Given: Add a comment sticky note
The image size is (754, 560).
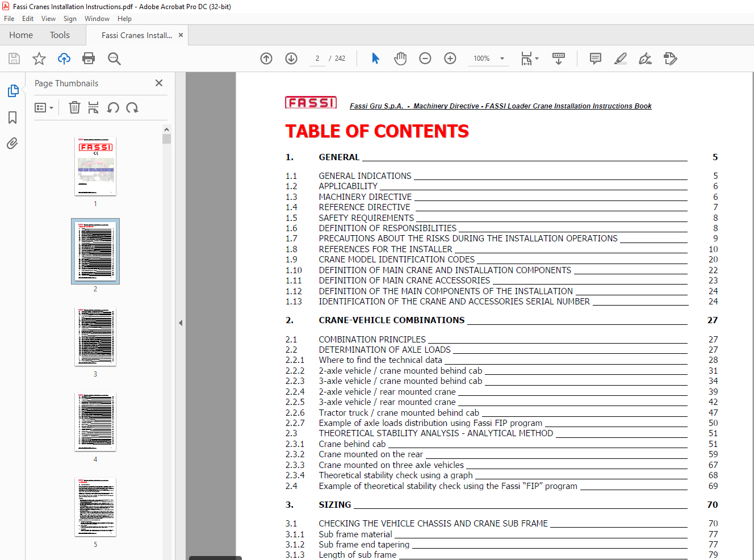Looking at the screenshot, I should pyautogui.click(x=596, y=58).
